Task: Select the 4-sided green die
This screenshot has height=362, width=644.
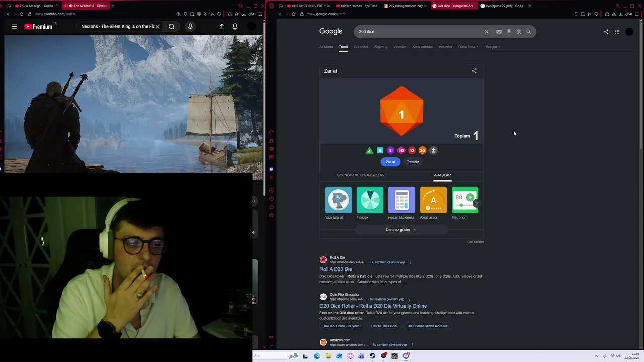Action: click(x=369, y=150)
